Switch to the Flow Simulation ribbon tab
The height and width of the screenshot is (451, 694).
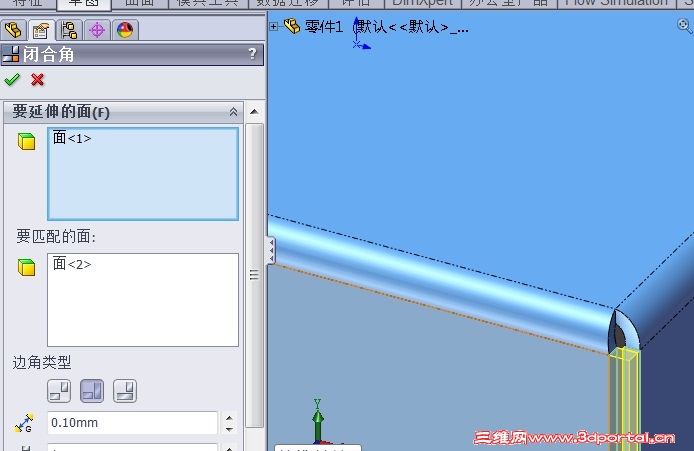point(616,4)
